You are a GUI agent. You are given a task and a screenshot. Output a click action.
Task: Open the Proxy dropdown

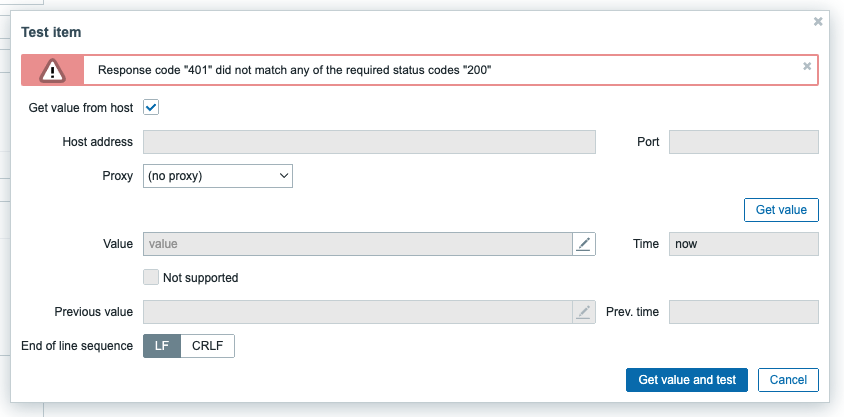(218, 176)
